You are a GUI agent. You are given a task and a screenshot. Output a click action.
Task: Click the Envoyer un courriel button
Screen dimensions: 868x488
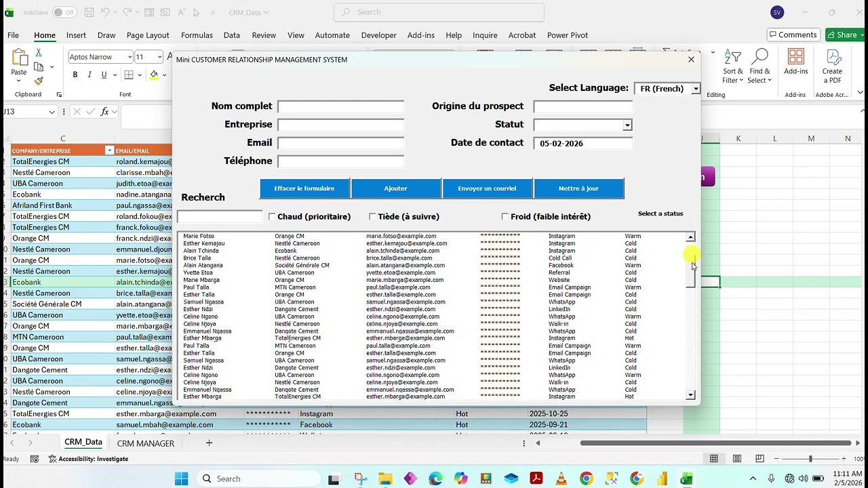pyautogui.click(x=487, y=188)
